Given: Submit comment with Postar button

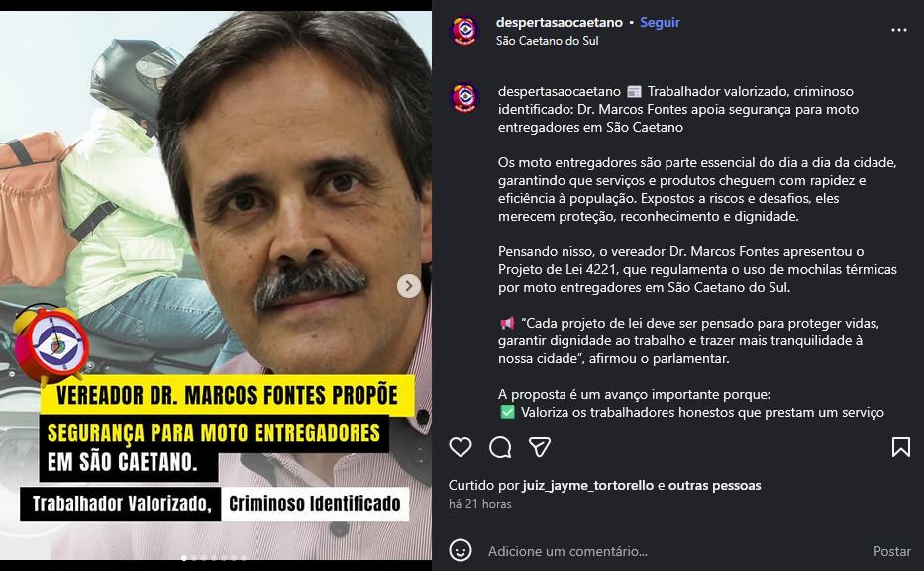Looking at the screenshot, I should coord(891,551).
